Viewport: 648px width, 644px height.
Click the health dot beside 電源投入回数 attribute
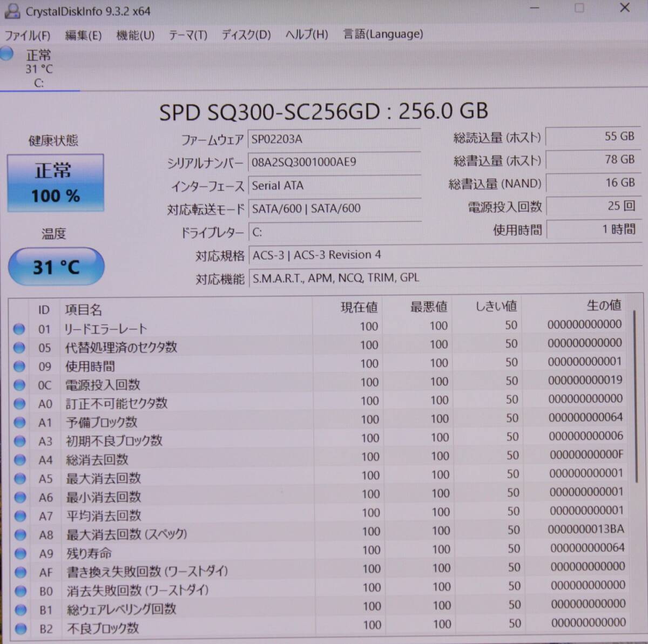coord(19,385)
